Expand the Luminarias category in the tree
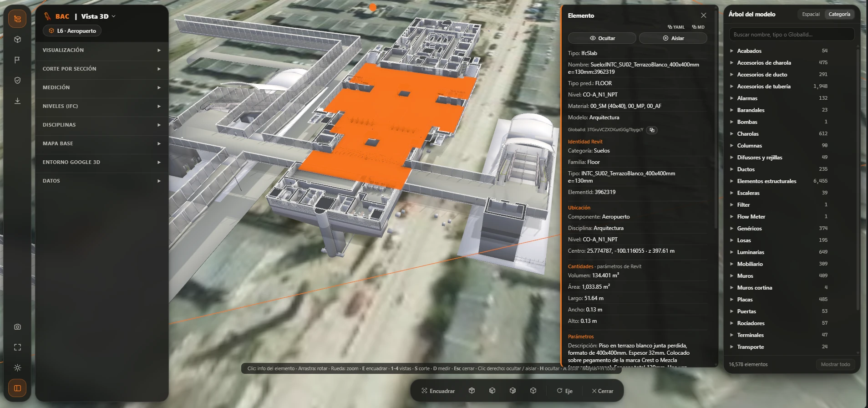Viewport: 868px width, 408px height. [x=731, y=252]
